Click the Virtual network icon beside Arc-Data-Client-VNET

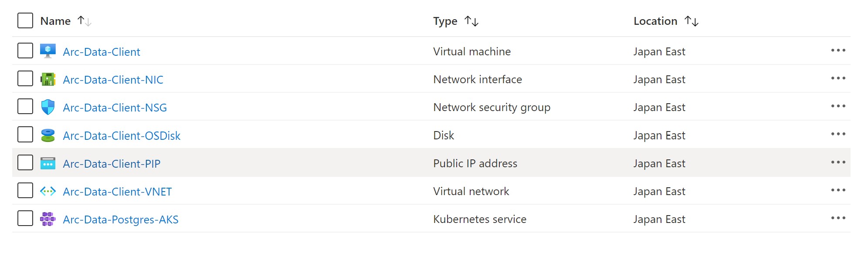point(48,191)
